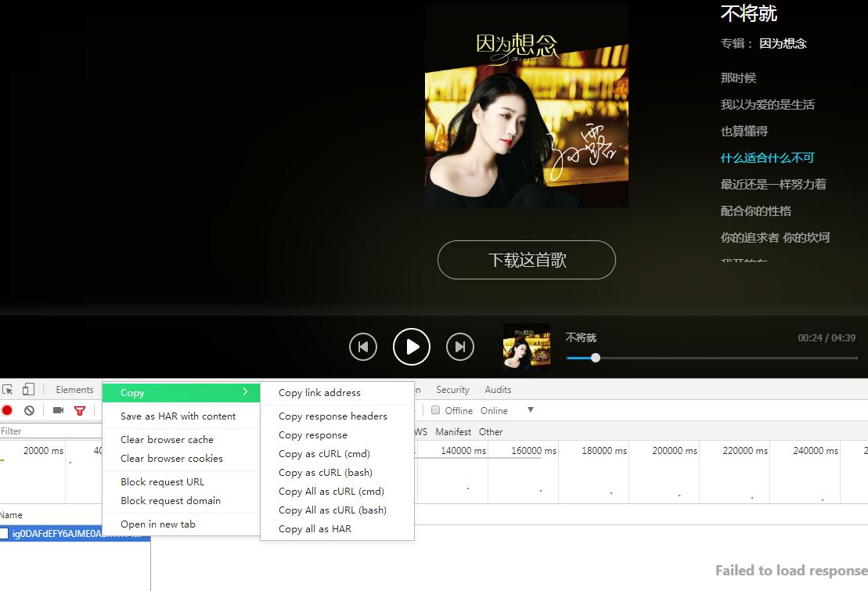This screenshot has height=591, width=868.
Task: Open the throttling dropdown arrow
Action: tap(531, 409)
